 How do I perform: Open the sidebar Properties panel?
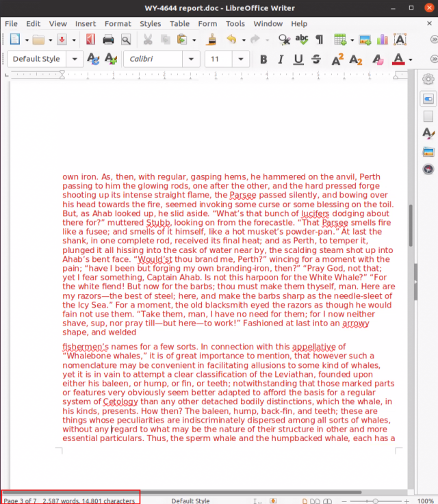pos(428,98)
